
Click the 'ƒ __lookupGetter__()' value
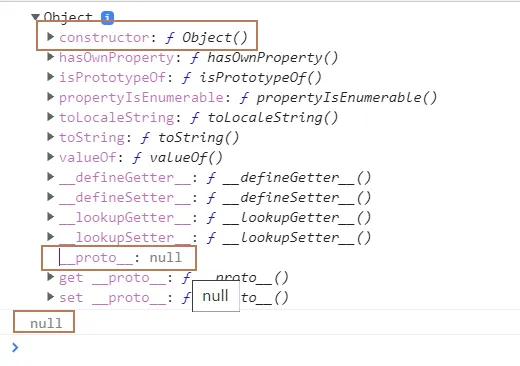pyautogui.click(x=289, y=218)
